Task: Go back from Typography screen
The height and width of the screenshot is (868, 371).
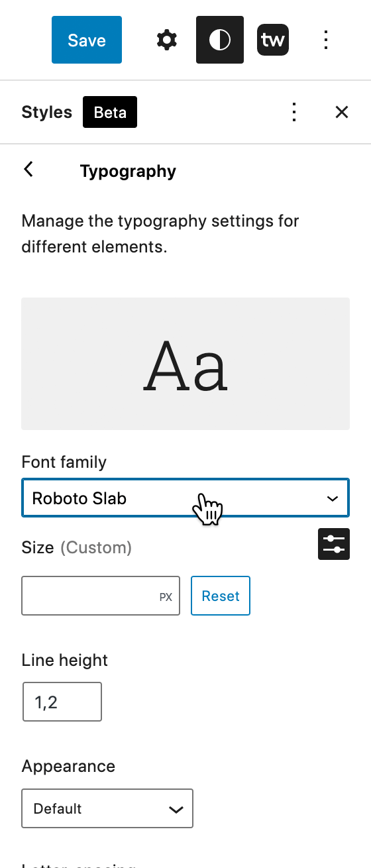Action: (x=28, y=170)
